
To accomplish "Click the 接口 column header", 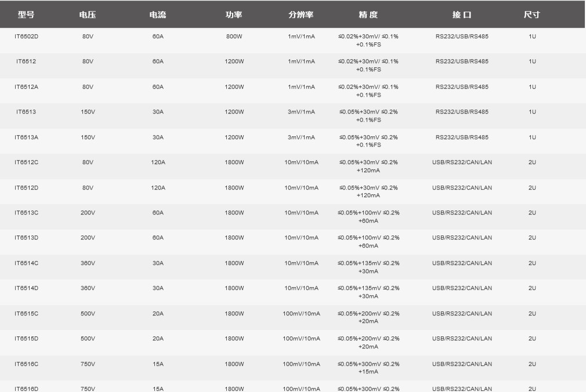I will click(462, 14).
